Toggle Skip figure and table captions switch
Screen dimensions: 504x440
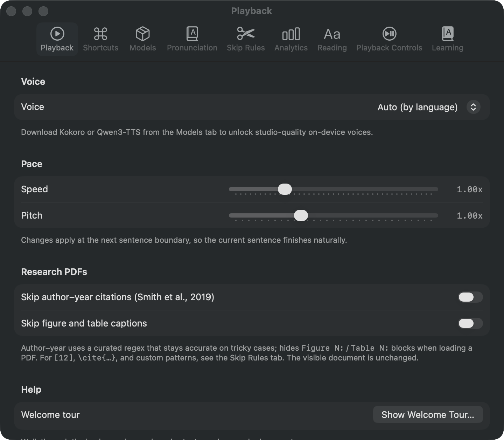coord(470,323)
